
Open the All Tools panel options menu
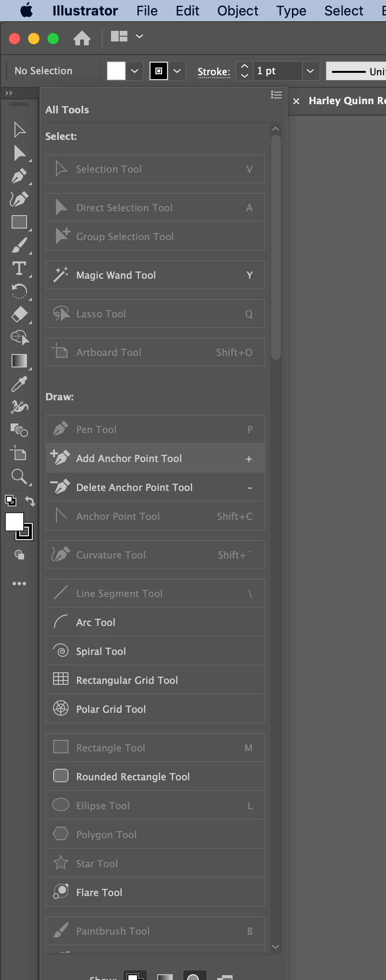(276, 95)
